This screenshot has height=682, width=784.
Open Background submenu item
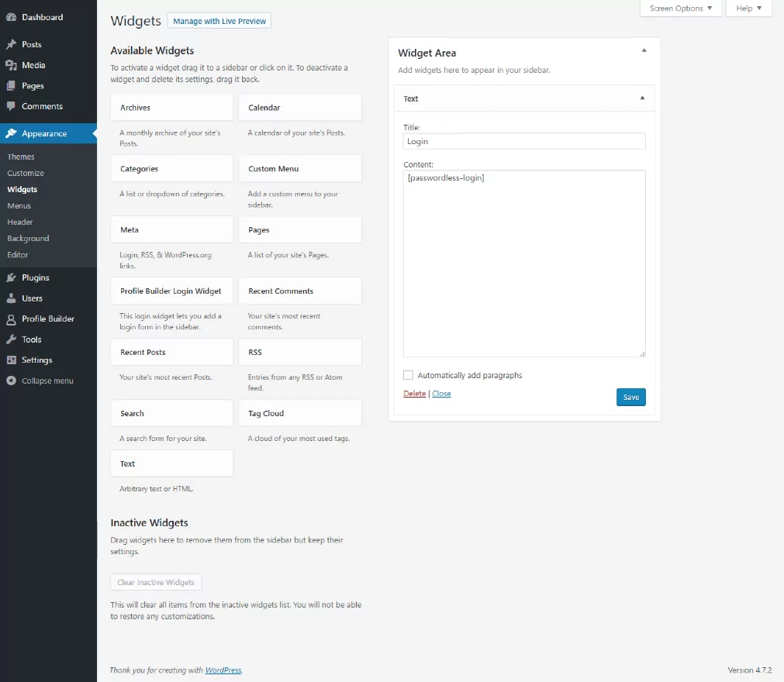point(28,239)
